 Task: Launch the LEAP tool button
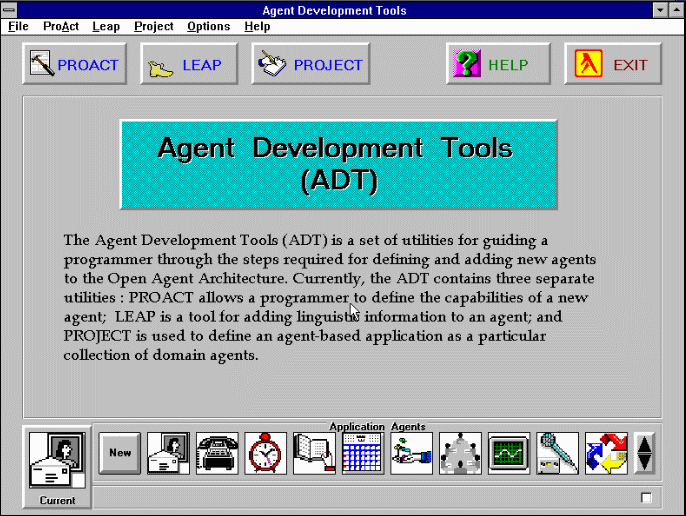click(x=189, y=64)
